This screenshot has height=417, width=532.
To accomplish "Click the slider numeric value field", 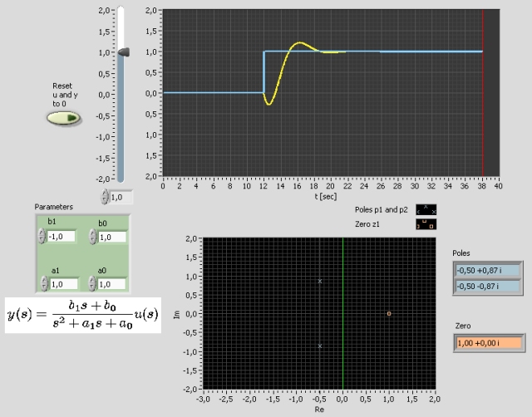I will pos(121,198).
